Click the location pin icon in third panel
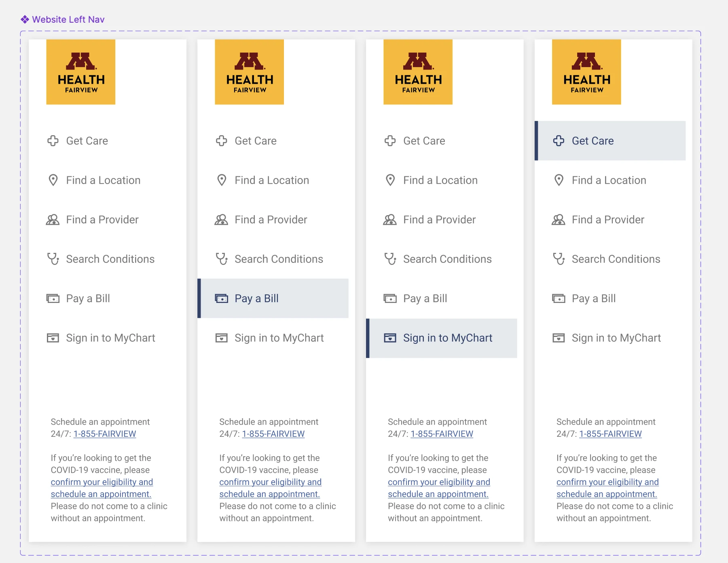 (390, 180)
